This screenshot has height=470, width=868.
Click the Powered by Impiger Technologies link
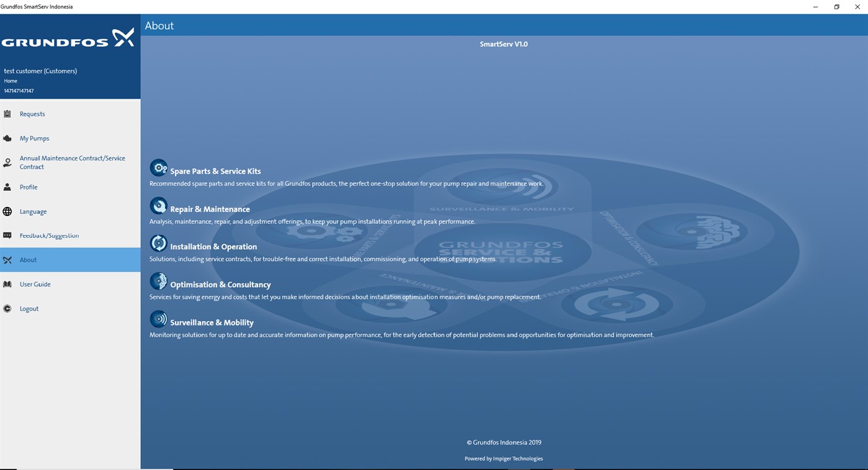coord(503,458)
